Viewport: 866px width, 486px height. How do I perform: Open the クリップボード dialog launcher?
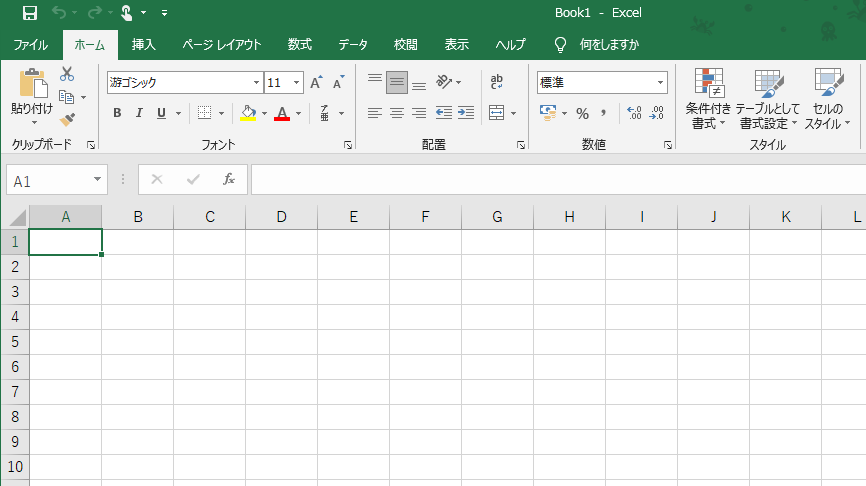91,145
